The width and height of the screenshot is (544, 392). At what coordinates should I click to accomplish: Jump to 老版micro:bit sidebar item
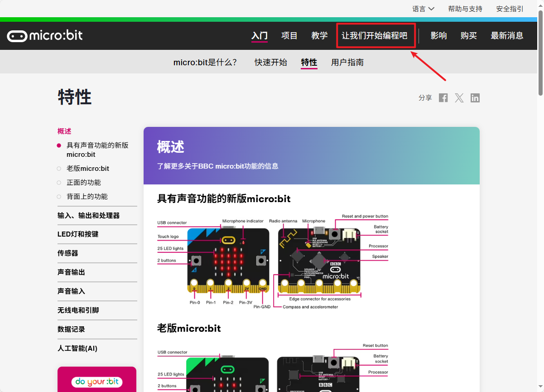pos(88,169)
